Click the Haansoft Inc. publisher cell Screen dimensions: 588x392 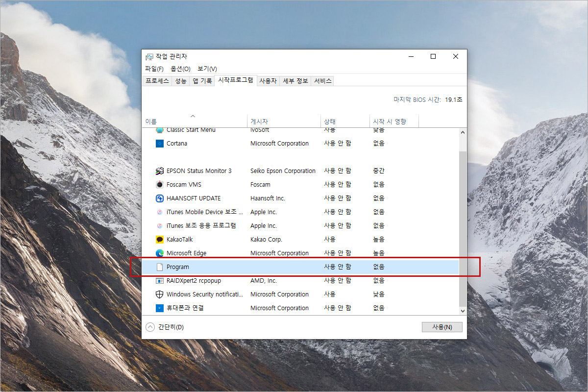click(268, 198)
